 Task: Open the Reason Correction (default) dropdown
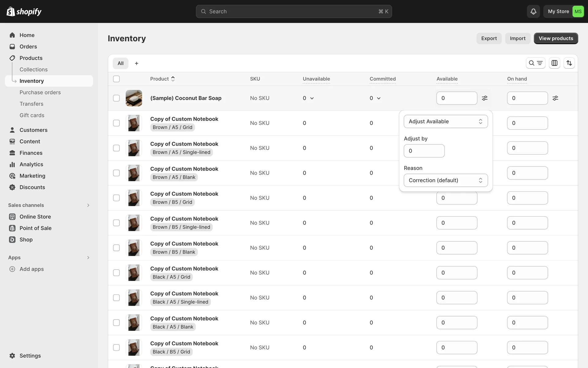(446, 180)
